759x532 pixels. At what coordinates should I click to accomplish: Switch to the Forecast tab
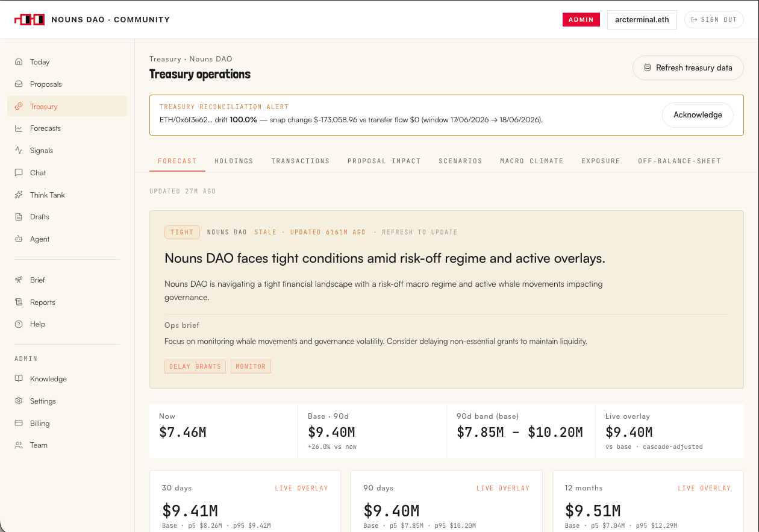177,161
